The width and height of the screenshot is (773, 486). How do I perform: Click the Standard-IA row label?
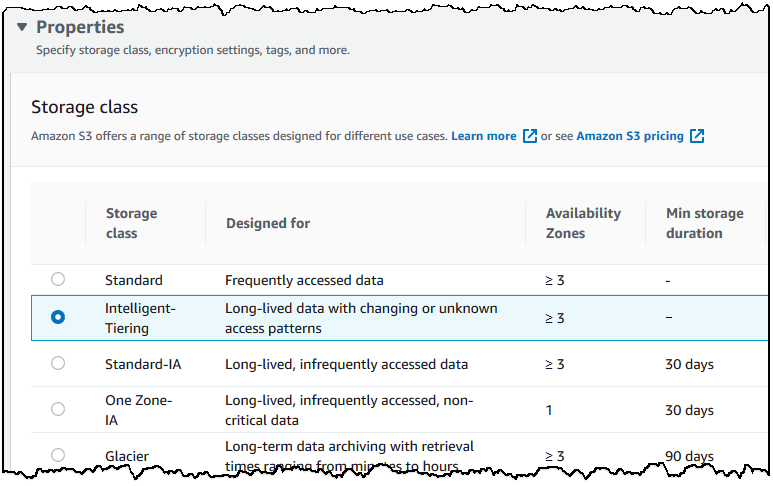coord(141,364)
